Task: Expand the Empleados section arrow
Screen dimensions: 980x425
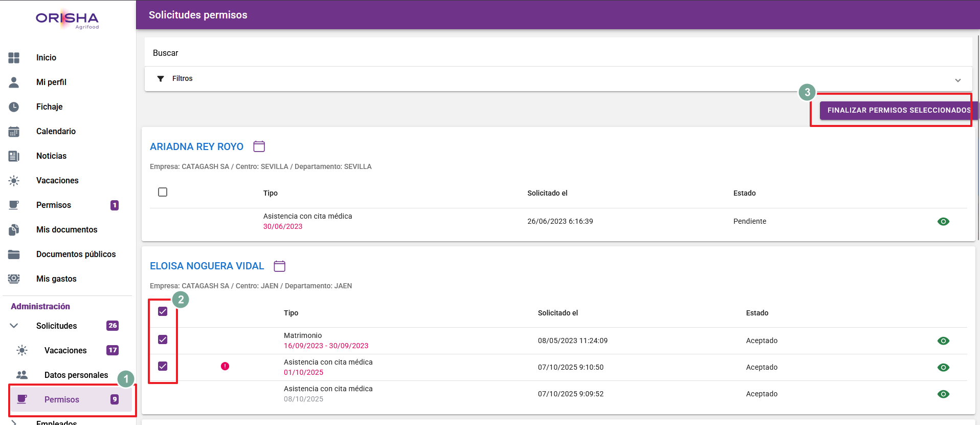Action: click(14, 422)
